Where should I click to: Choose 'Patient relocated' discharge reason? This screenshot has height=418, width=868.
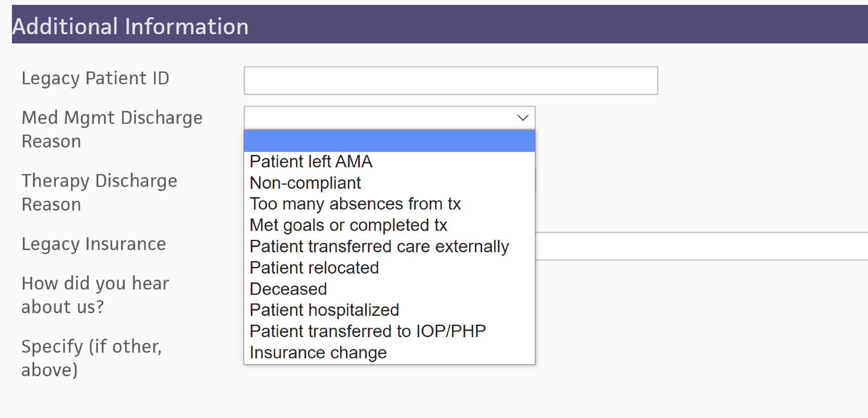click(x=314, y=268)
